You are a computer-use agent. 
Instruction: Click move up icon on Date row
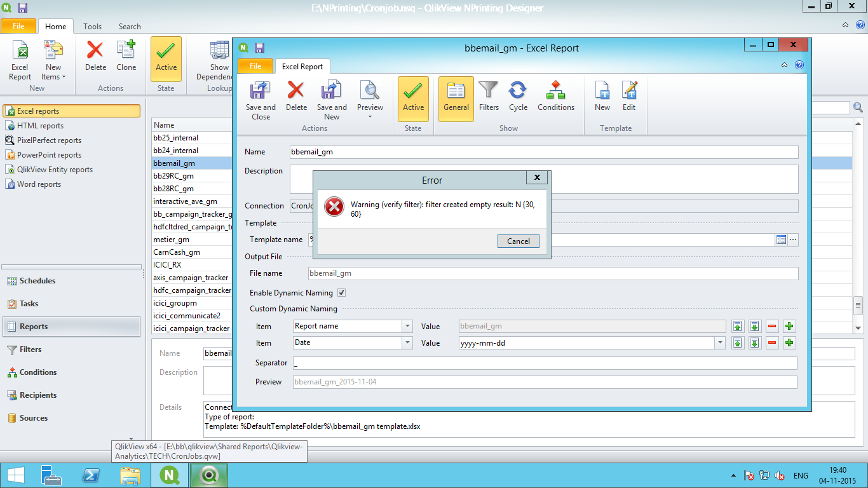click(x=738, y=343)
